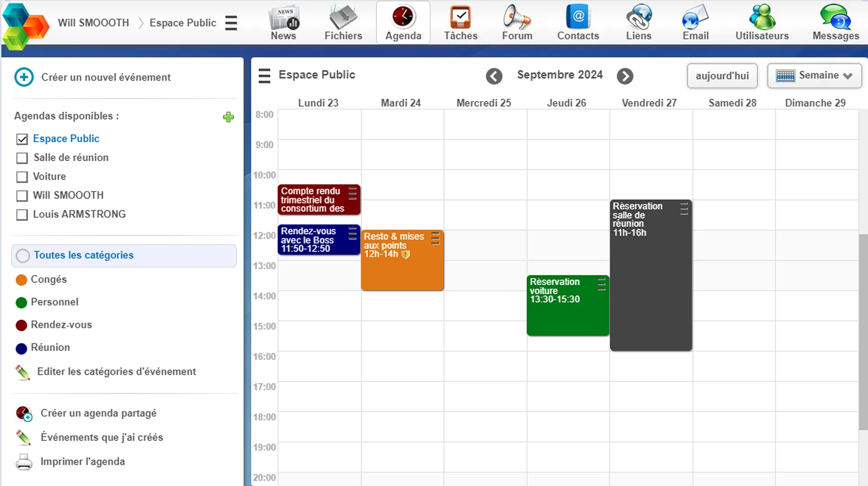The height and width of the screenshot is (486, 868).
Task: Go to next week arrow
Action: click(625, 76)
